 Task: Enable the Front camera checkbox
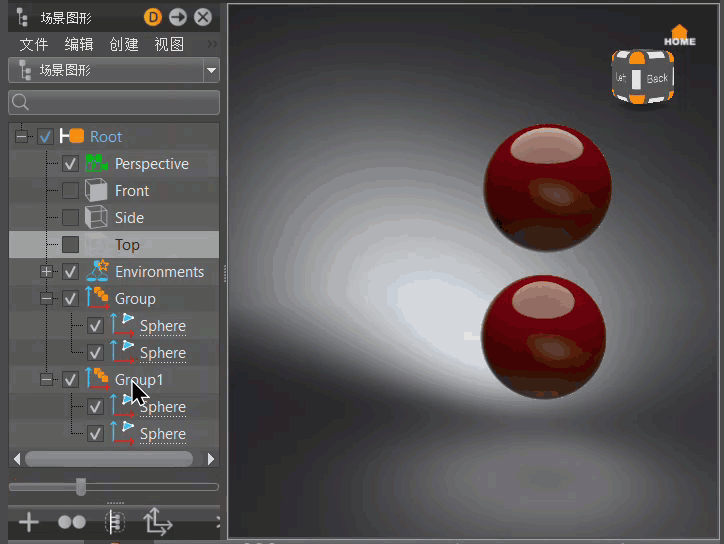point(70,190)
